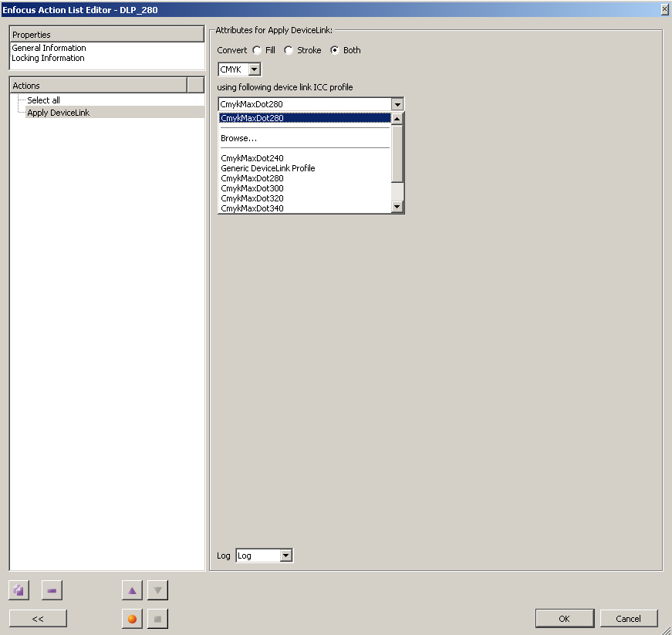672x635 pixels.
Task: Select General Information property
Action: pos(49,48)
